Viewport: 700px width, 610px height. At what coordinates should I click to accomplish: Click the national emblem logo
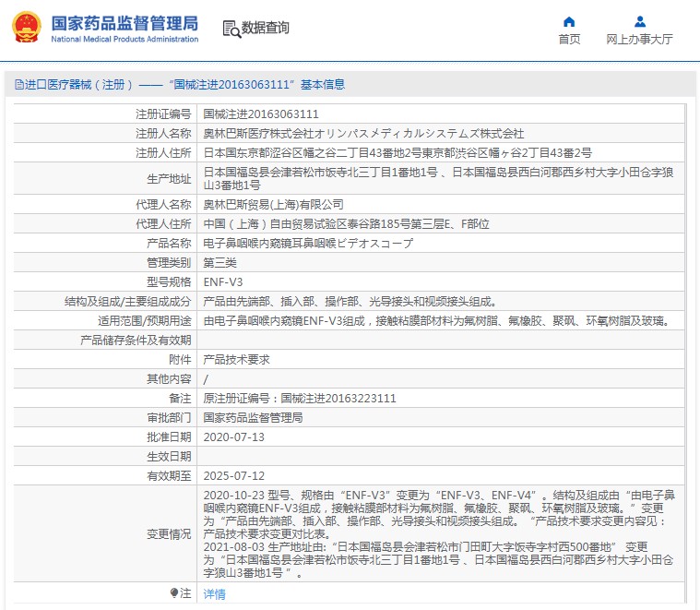click(27, 27)
